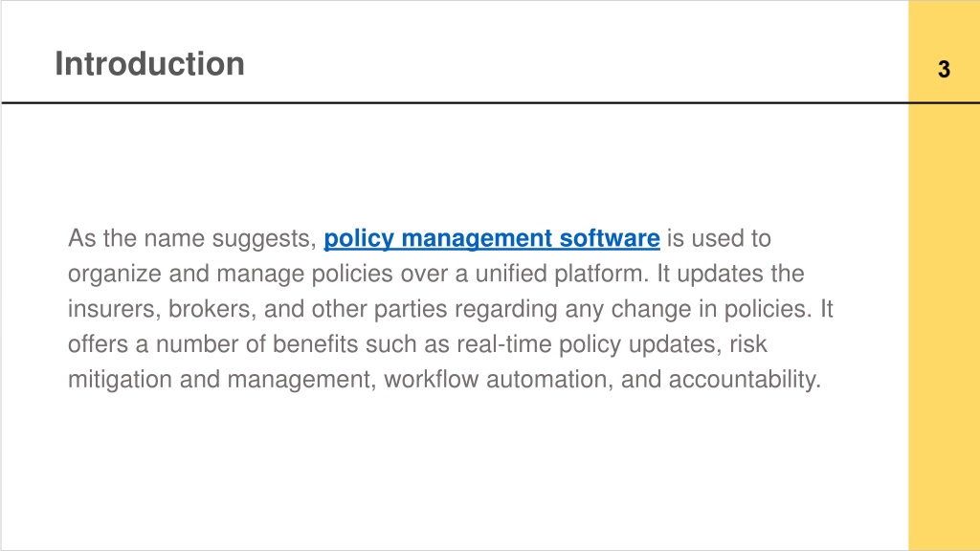The image size is (980, 551).
Task: Click the phrase 'As the name suggests'
Action: [x=189, y=238]
